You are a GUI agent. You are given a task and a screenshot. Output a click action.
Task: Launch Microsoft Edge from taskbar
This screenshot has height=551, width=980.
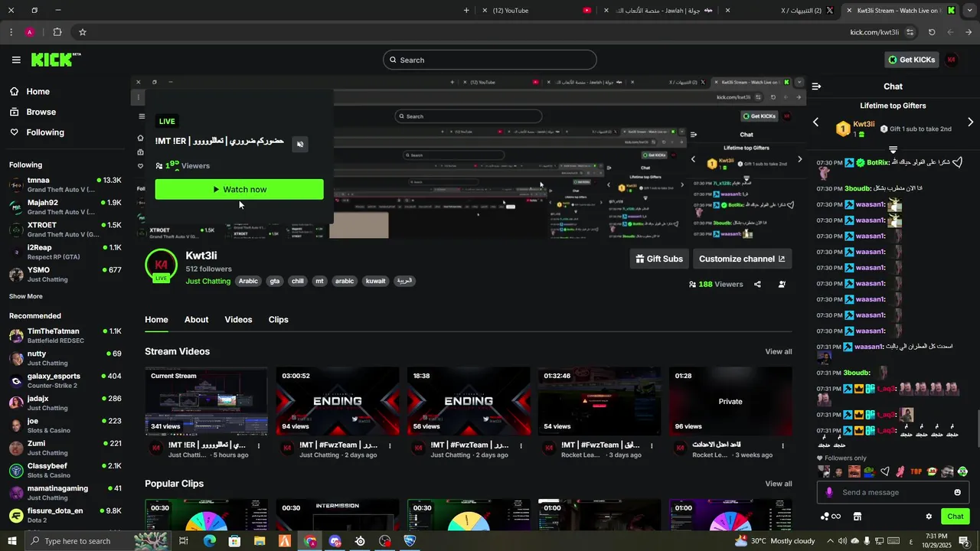coord(209,541)
